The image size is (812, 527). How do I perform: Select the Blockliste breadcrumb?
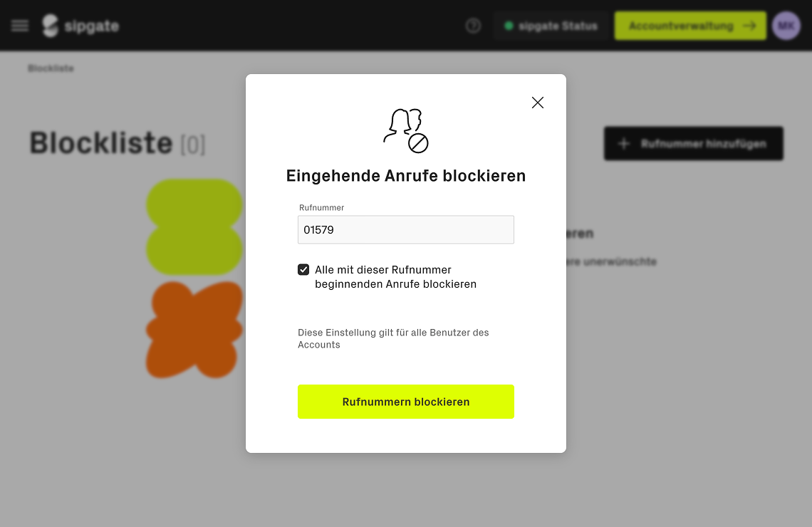[51, 68]
